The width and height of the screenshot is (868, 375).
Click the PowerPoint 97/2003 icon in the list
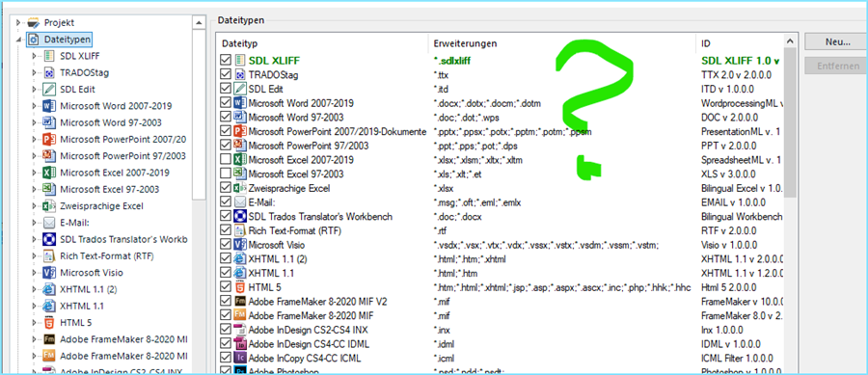click(x=240, y=146)
